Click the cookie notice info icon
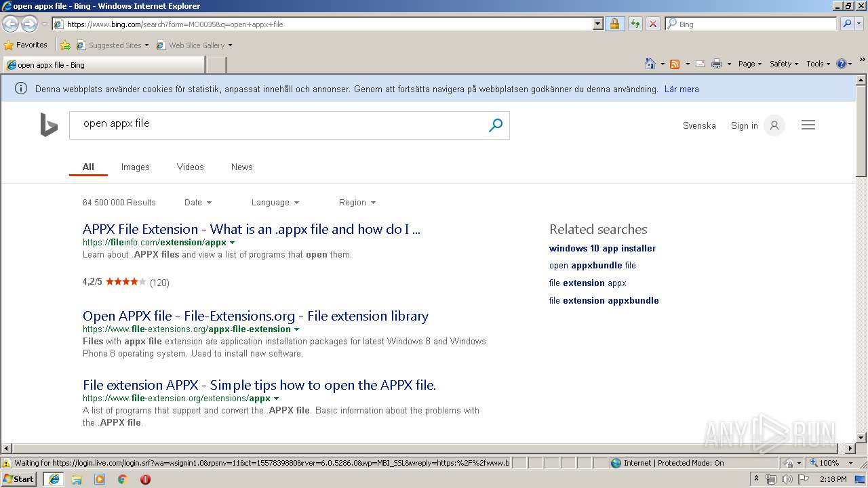868x488 pixels. (x=21, y=89)
